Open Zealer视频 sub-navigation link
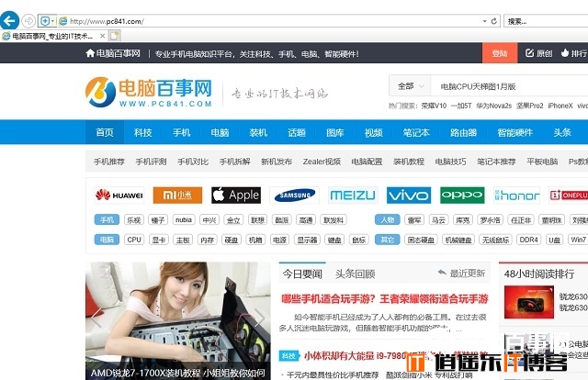The height and width of the screenshot is (380, 588). [322, 162]
